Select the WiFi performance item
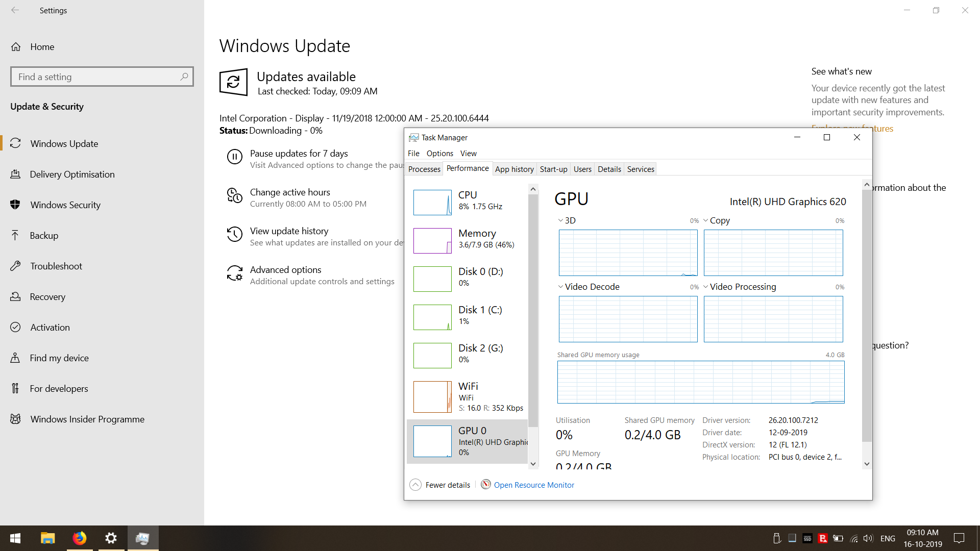Screen dimensions: 980x551 (x=467, y=396)
